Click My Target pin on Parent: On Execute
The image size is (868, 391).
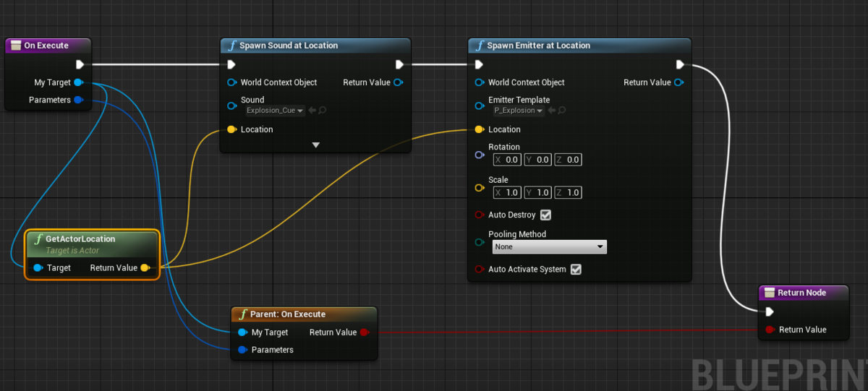[242, 332]
